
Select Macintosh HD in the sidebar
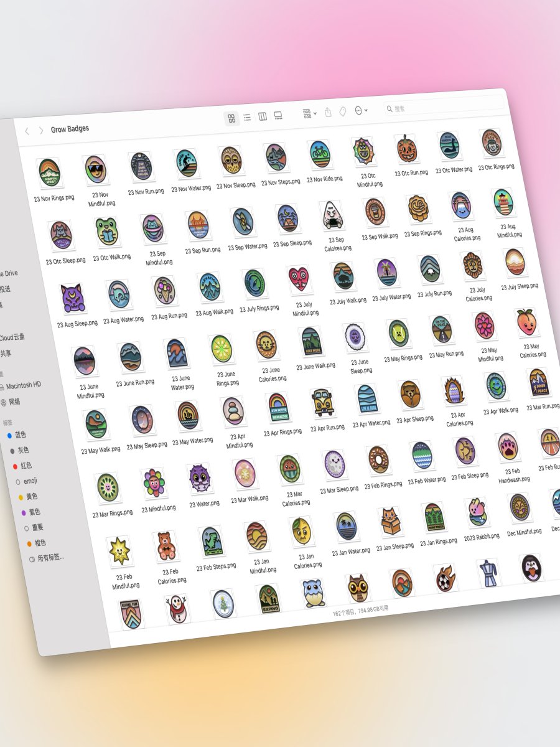click(x=21, y=385)
